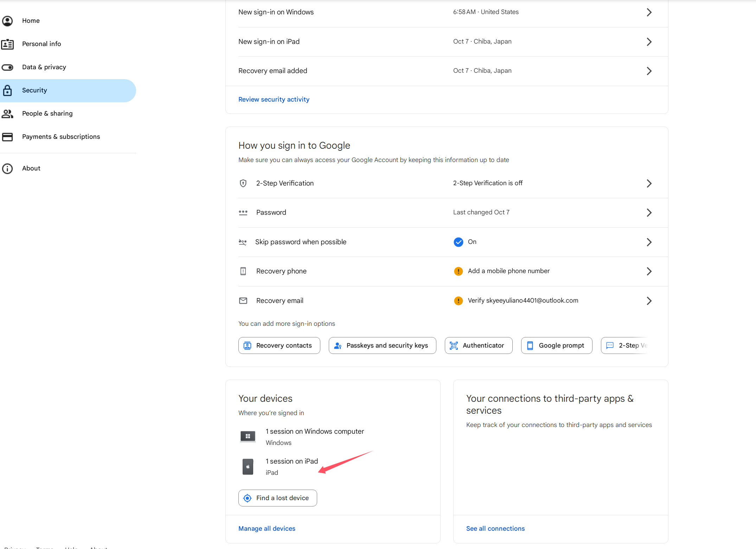Click the iPad device icon
The height and width of the screenshot is (549, 756).
(248, 467)
